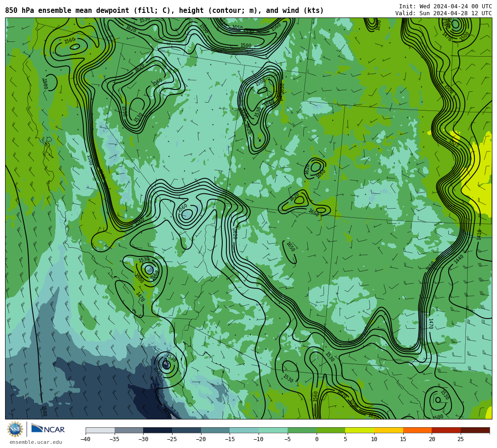Click the -20 to -15 colorbar swatch
The width and height of the screenshot is (497, 448).
pyautogui.click(x=215, y=430)
